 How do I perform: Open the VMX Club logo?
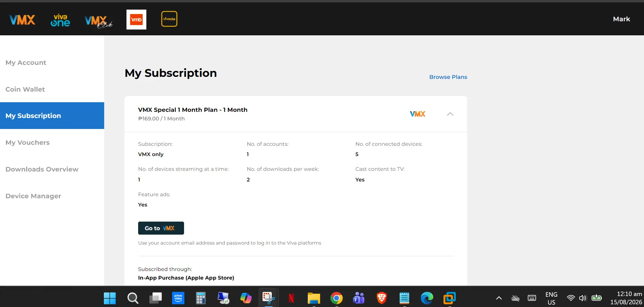98,22
